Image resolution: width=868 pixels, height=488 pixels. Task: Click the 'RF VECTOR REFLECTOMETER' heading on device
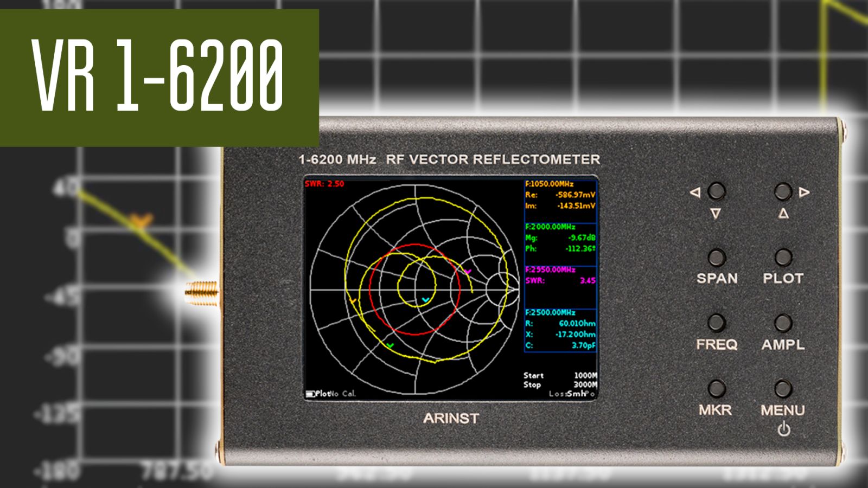[493, 159]
